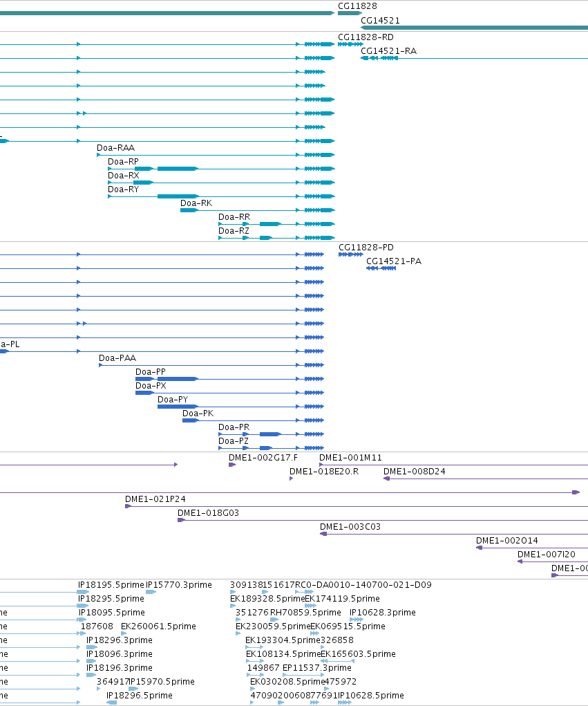Click the DME1-002O14 clone label
This screenshot has height=706, width=588.
pyautogui.click(x=507, y=540)
